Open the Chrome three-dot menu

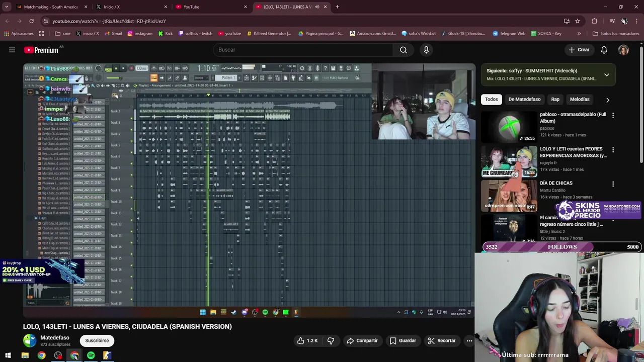[x=636, y=21]
